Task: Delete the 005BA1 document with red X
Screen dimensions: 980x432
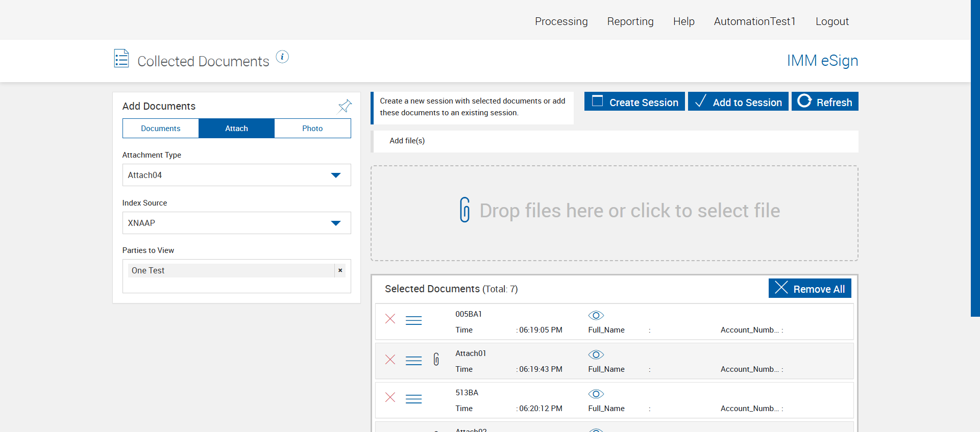Action: pos(390,319)
